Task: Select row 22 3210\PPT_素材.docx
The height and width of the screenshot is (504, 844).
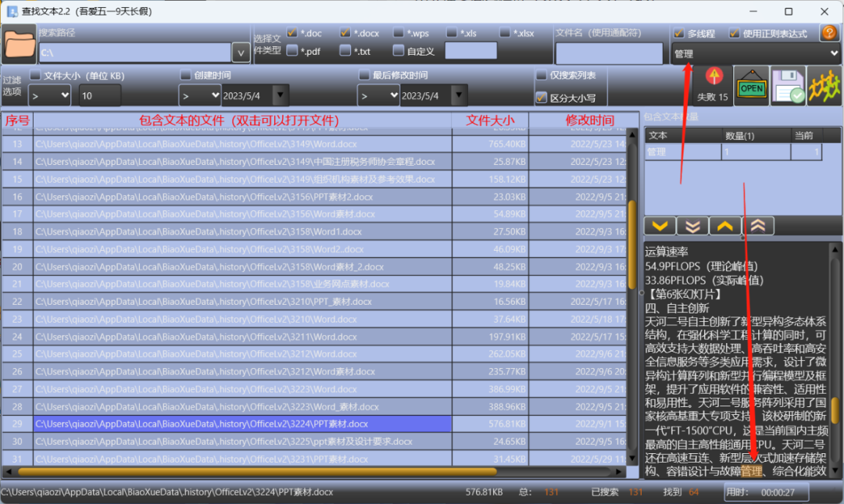Action: [314, 302]
